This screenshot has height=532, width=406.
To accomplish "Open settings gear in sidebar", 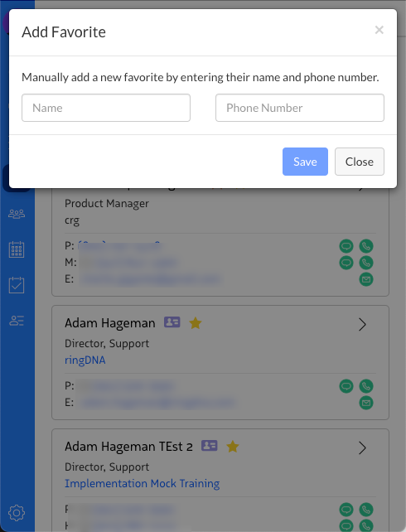I will point(17,513).
